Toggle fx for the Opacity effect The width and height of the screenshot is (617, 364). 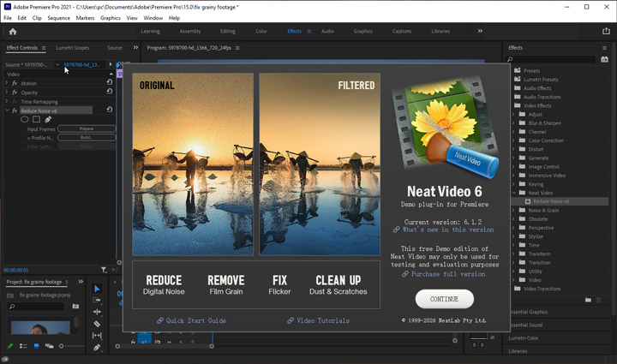(15, 92)
